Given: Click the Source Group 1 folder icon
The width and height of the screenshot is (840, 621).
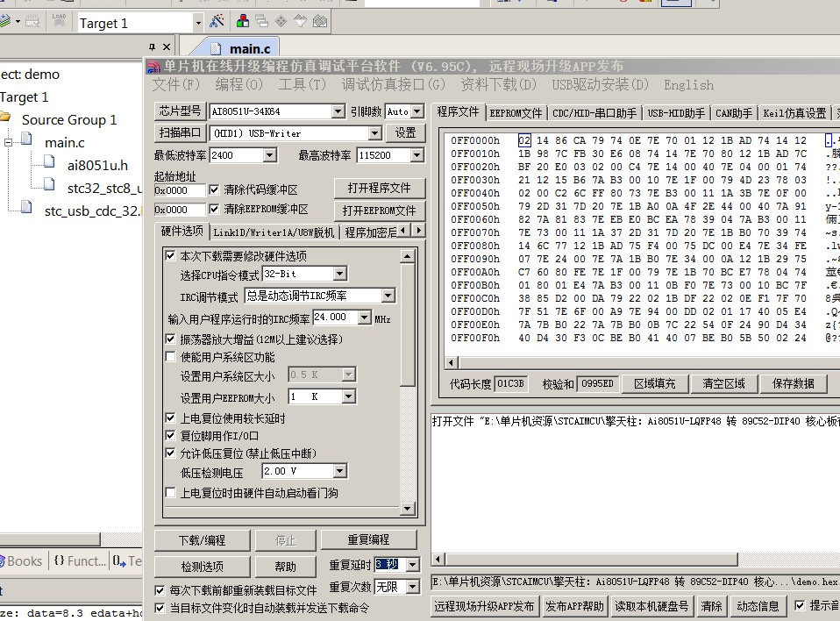Looking at the screenshot, I should [x=5, y=119].
